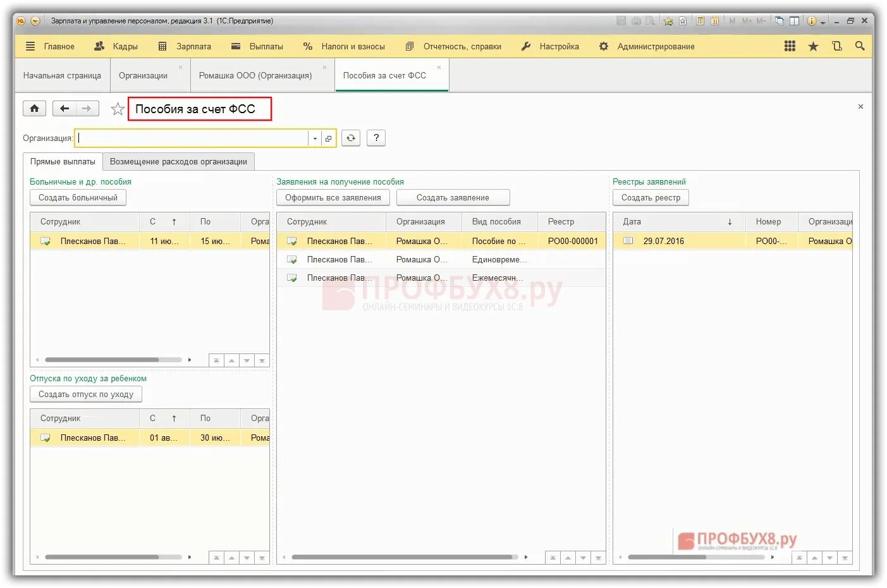Open the organization selection dropdown
Image resolution: width=887 pixels, height=588 pixels.
coord(314,138)
